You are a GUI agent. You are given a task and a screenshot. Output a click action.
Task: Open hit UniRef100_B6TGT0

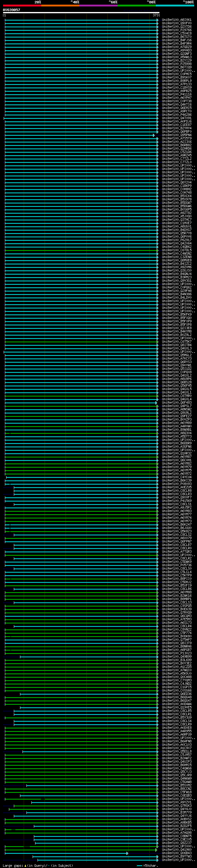176,37
